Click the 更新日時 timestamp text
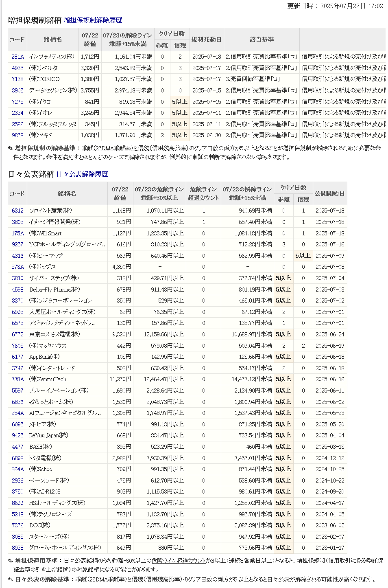388x588 pixels. click(x=335, y=6)
